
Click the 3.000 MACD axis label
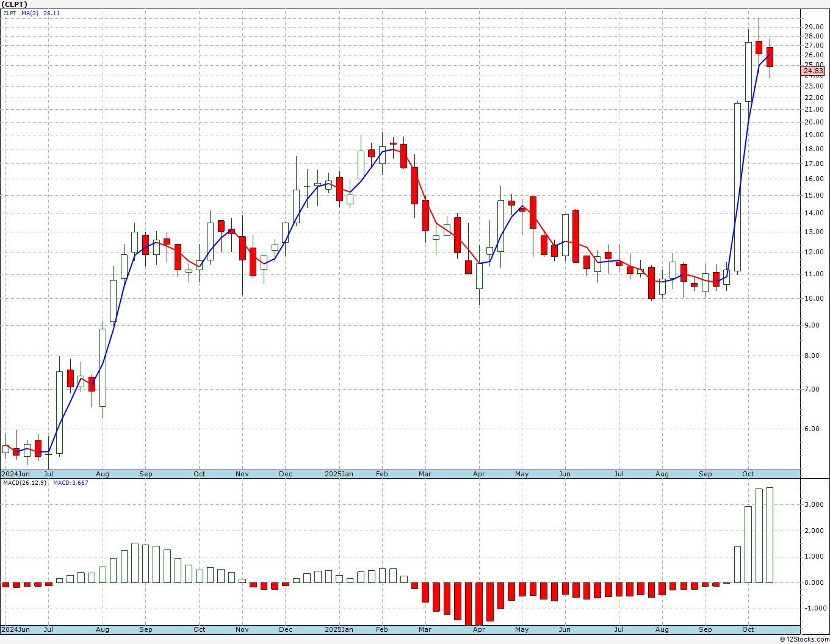coord(815,505)
